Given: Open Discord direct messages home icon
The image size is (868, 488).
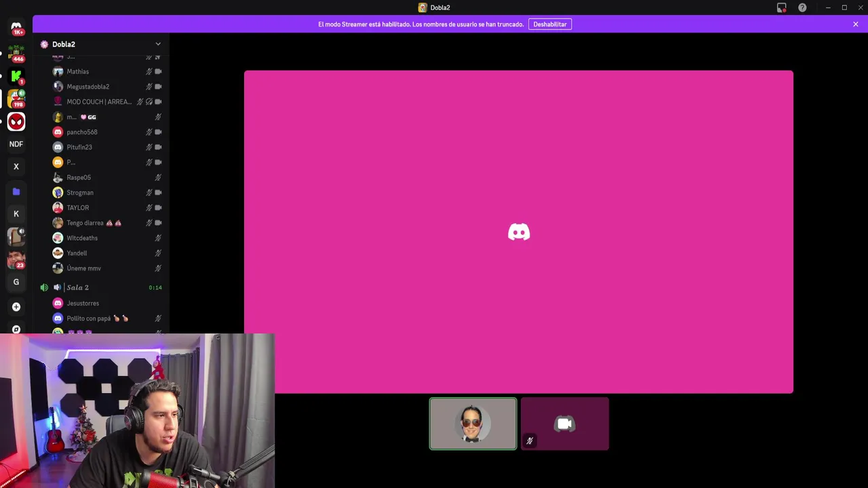Looking at the screenshot, I should click(16, 28).
